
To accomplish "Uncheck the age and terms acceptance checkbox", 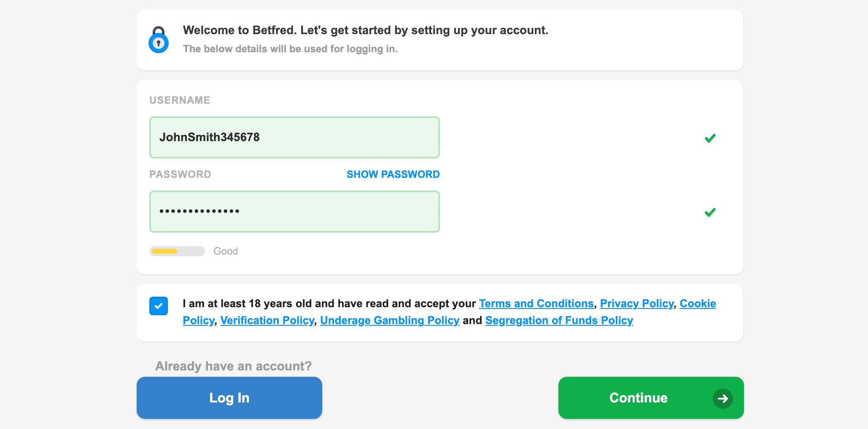I will coord(159,306).
